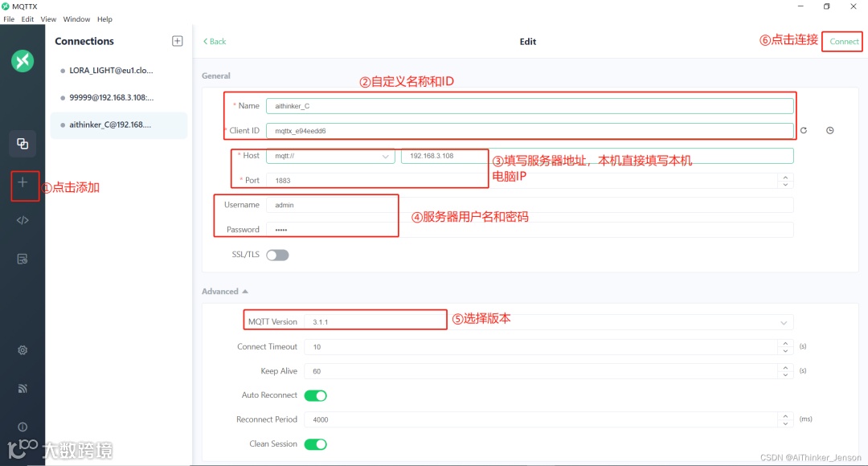Click the host address field 192.168.3.108
The height and width of the screenshot is (466, 868).
pyautogui.click(x=596, y=156)
